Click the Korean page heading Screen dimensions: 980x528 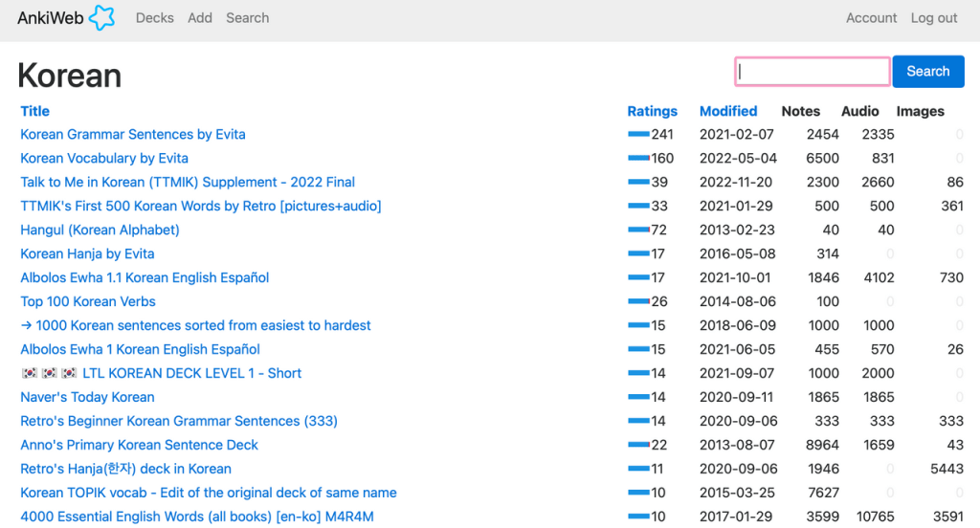pos(69,76)
